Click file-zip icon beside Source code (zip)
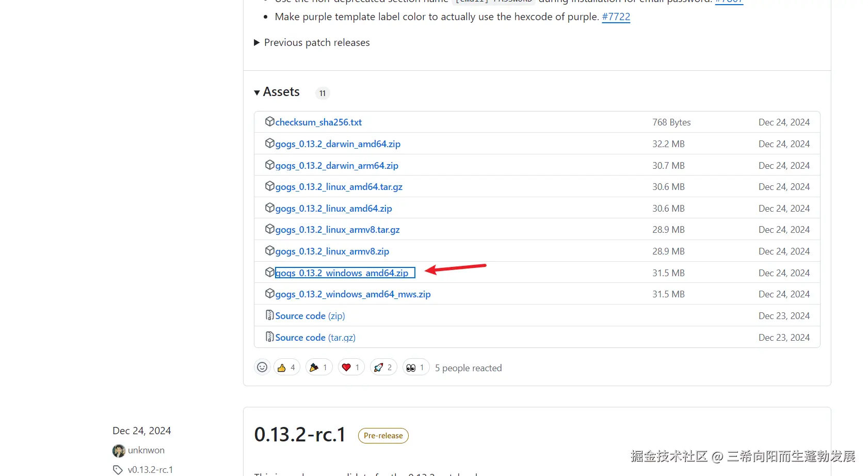 pyautogui.click(x=269, y=315)
